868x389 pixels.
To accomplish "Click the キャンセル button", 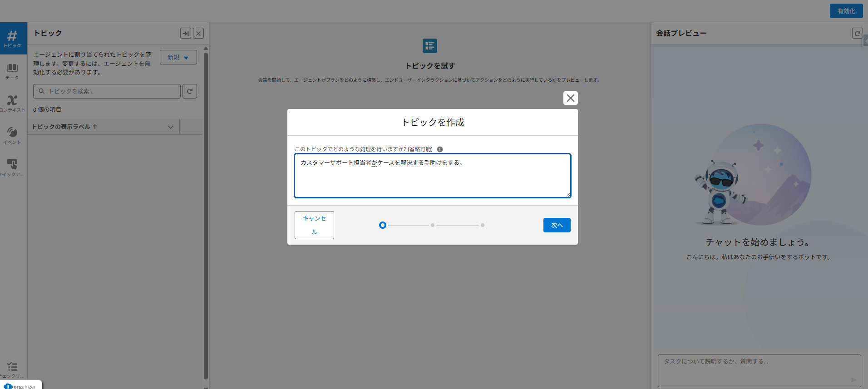I will click(314, 225).
